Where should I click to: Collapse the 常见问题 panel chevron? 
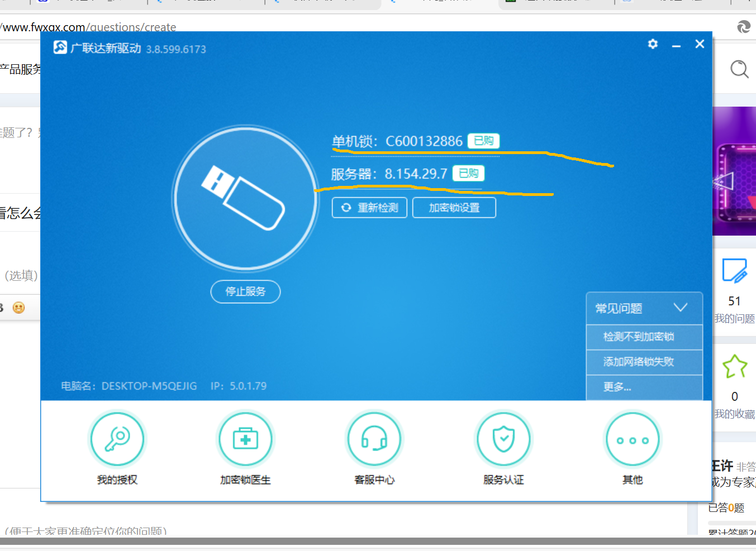point(680,308)
